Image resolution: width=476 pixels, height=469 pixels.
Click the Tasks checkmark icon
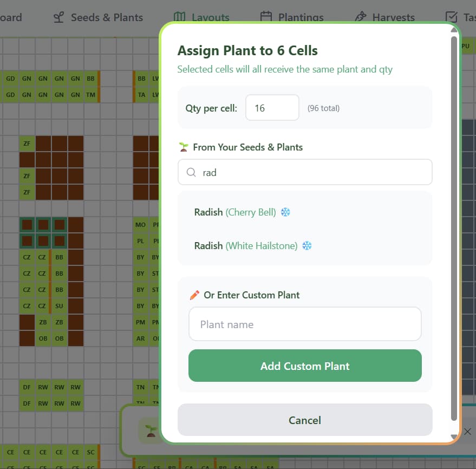(x=451, y=17)
